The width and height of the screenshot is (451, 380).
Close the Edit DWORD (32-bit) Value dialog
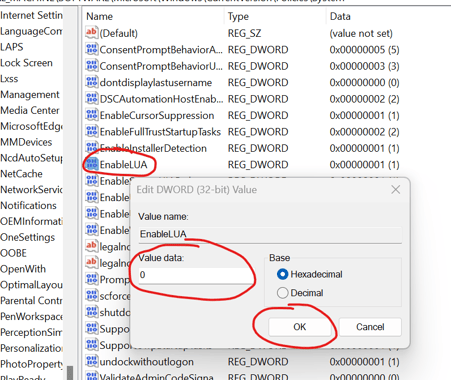coord(396,190)
